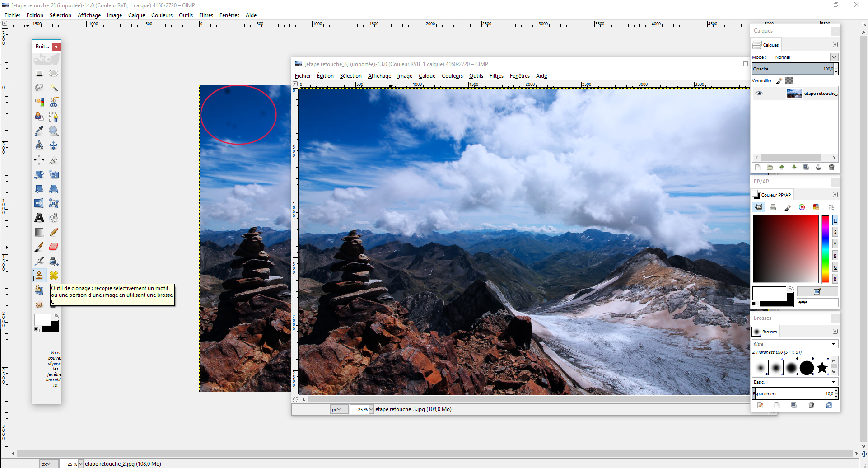The image size is (868, 468).
Task: Activate the Fuzzy Select magic wand tool
Action: 54,88
